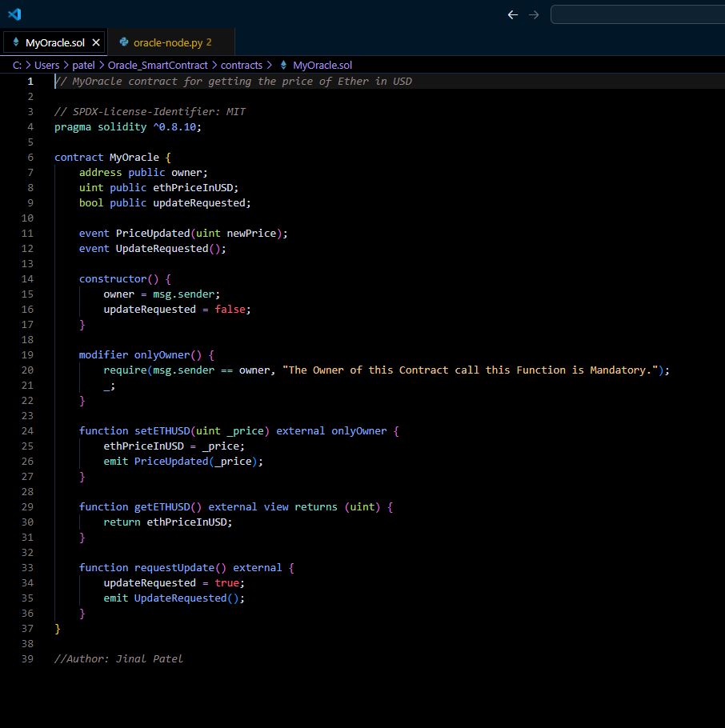Click line number 29 in the gutter
Image resolution: width=725 pixels, height=728 pixels.
(27, 507)
